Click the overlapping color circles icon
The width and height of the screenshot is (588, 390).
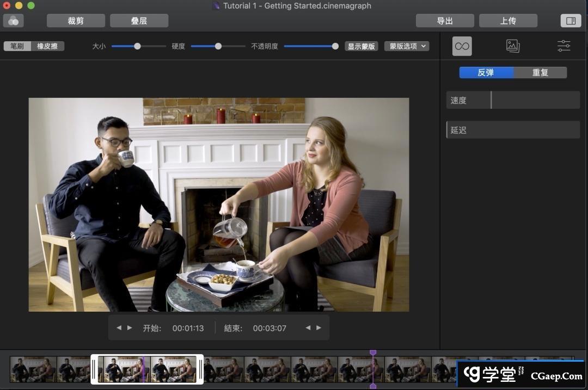pos(13,21)
